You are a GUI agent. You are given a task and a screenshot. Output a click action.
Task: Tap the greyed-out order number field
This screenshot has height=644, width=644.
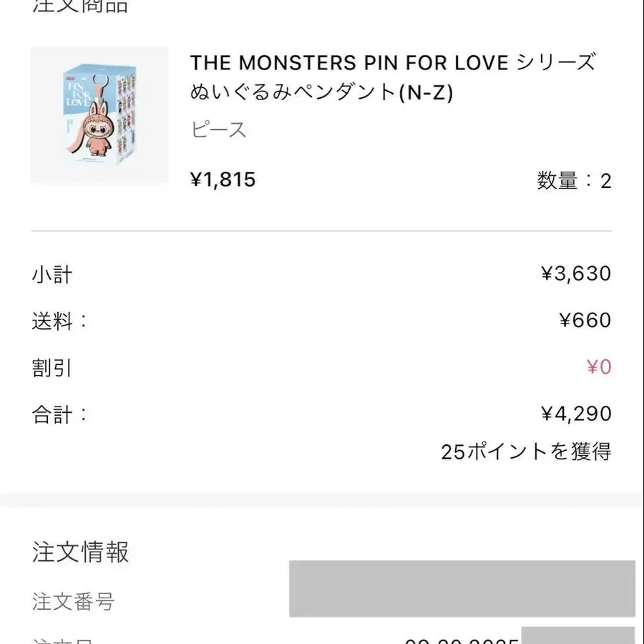pos(462,589)
